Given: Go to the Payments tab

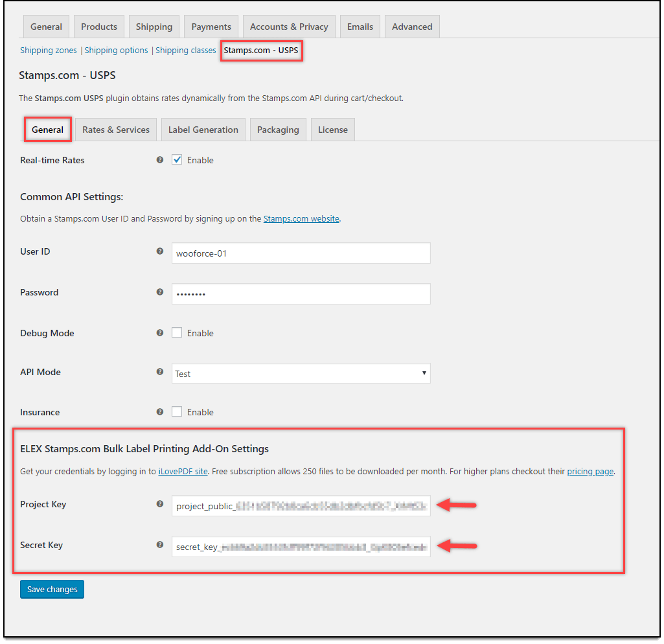Looking at the screenshot, I should (x=211, y=27).
